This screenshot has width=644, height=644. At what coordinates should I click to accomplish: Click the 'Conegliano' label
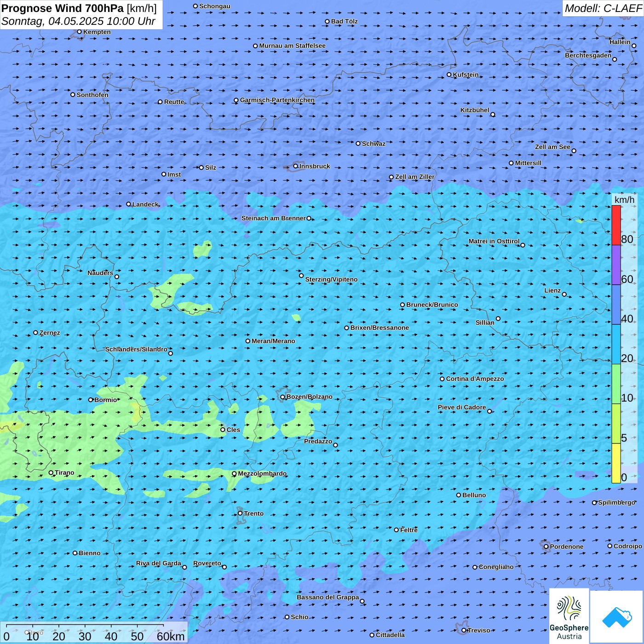coord(496,567)
